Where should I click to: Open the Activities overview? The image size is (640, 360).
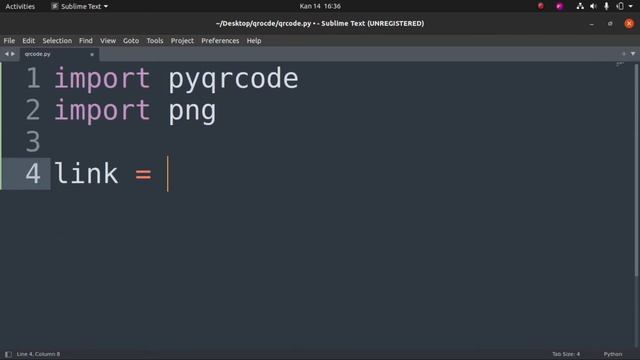(x=20, y=6)
